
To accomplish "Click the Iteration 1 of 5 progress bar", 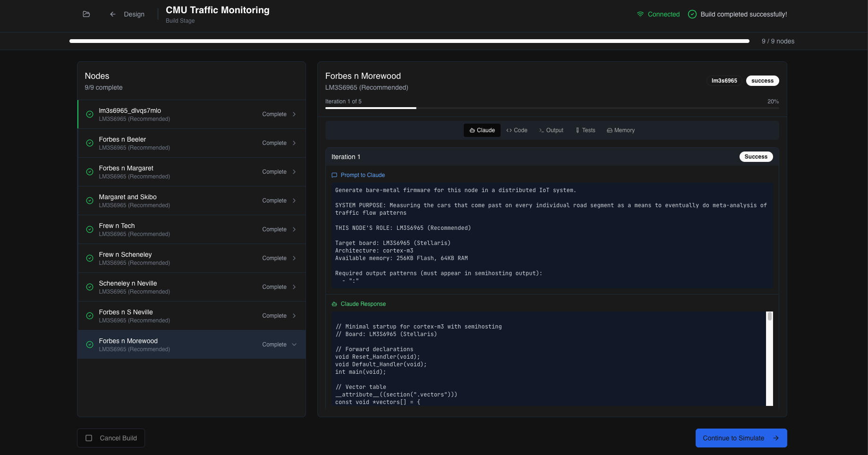I will [x=552, y=108].
